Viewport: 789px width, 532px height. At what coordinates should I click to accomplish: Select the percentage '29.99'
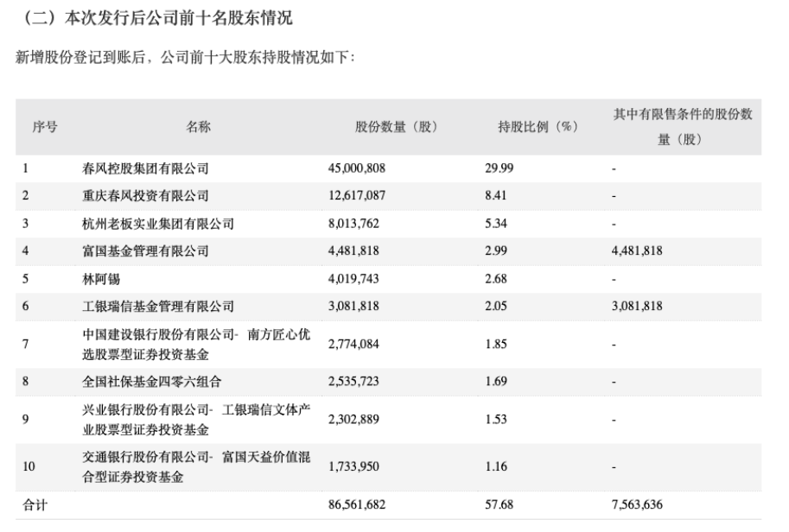pos(499,168)
